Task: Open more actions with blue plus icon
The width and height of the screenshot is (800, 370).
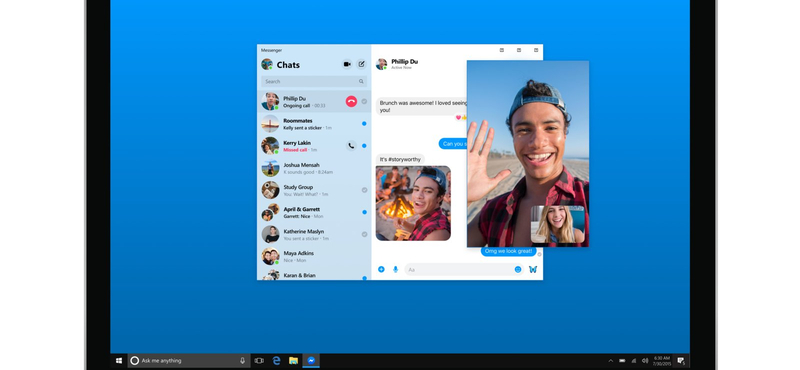Action: click(381, 269)
